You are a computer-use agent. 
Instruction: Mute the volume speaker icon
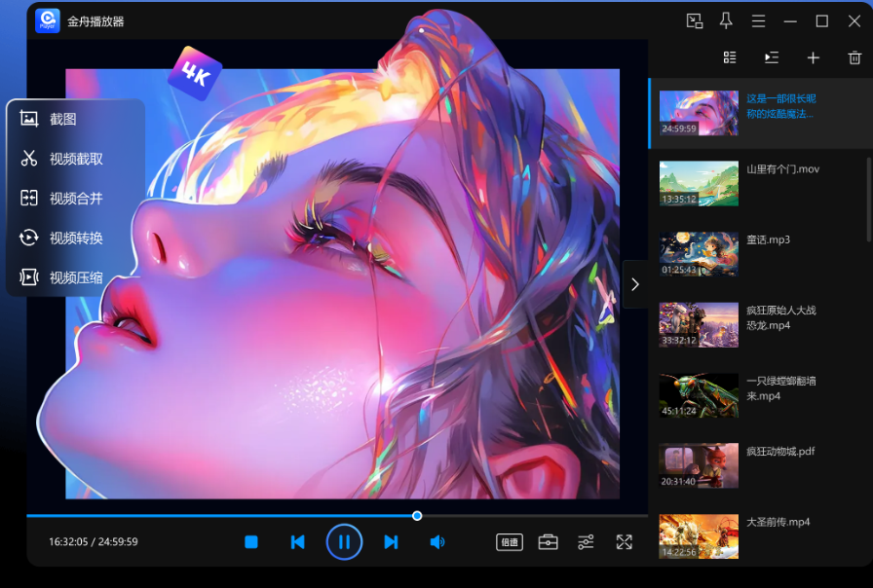click(437, 542)
